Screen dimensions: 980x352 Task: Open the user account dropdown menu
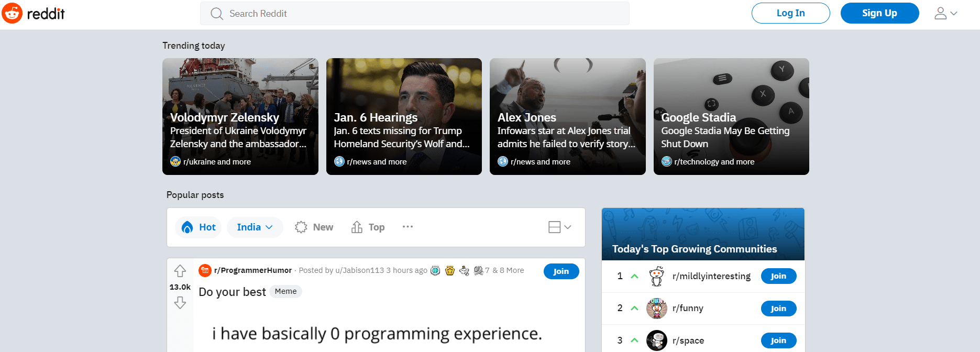(946, 13)
